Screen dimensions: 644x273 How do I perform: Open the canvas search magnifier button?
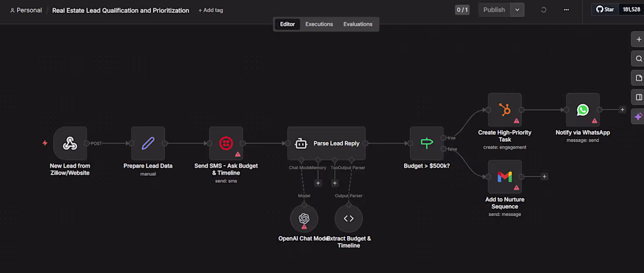tap(638, 59)
